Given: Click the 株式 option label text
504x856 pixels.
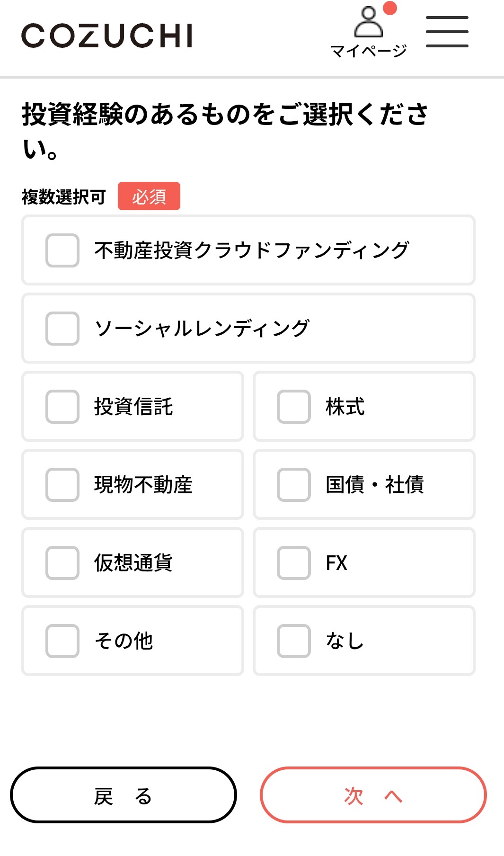Looking at the screenshot, I should [345, 407].
